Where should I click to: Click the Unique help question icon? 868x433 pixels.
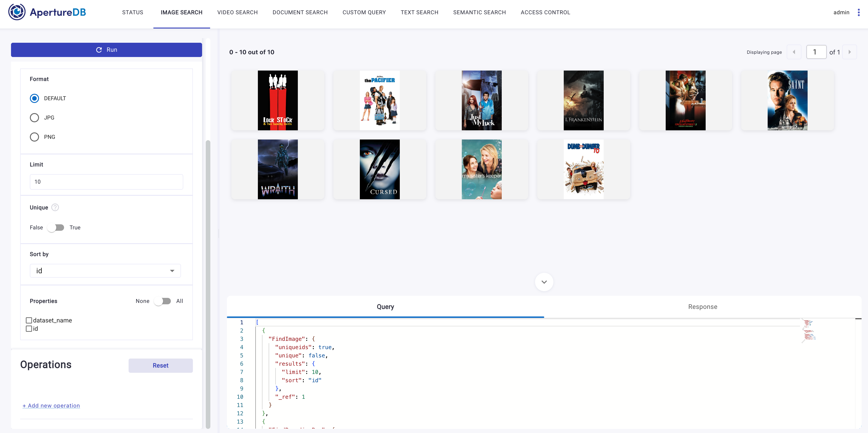click(55, 207)
